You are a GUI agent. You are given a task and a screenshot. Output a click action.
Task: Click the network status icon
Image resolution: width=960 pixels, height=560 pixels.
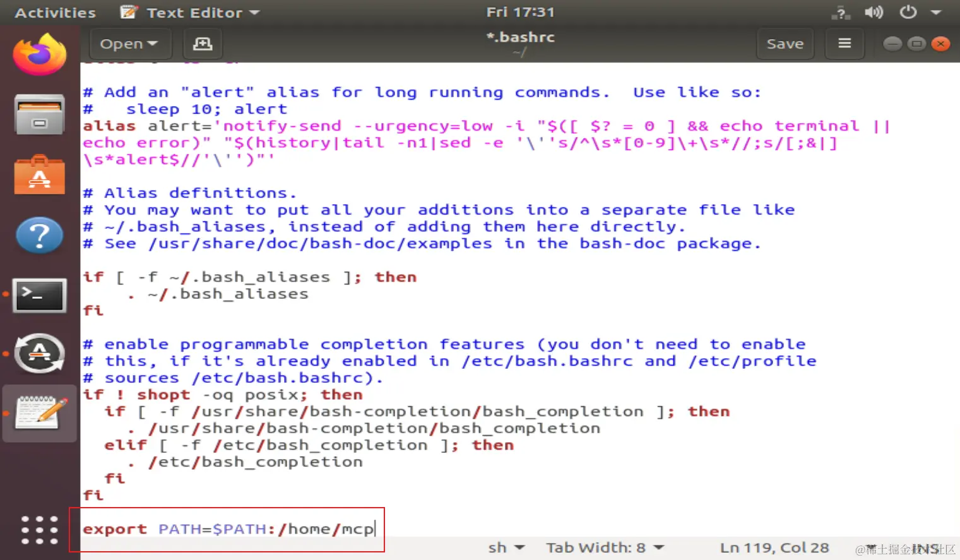click(841, 13)
